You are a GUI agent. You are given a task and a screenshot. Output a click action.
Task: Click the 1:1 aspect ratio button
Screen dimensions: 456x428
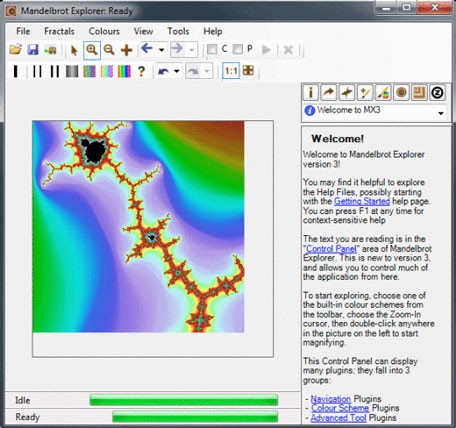231,71
